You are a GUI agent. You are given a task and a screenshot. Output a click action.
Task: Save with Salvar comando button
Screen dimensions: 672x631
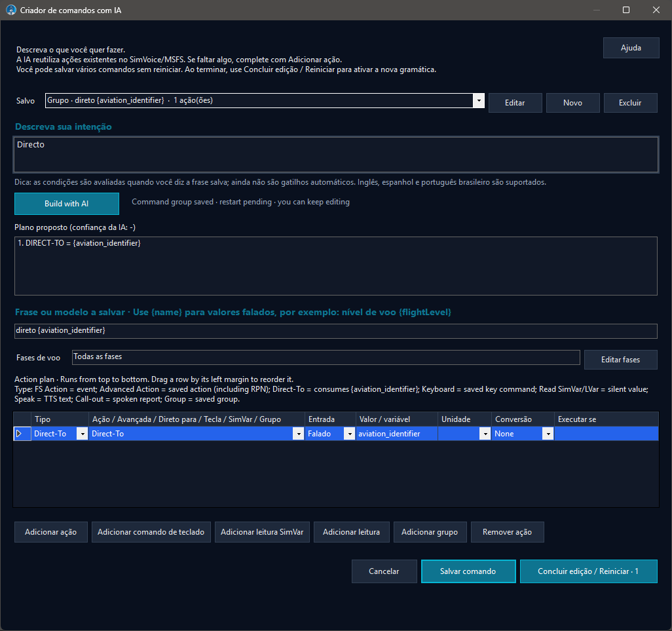tap(468, 571)
